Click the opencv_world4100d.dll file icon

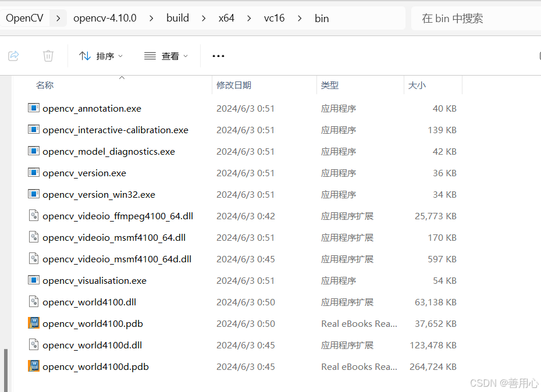pyautogui.click(x=34, y=345)
